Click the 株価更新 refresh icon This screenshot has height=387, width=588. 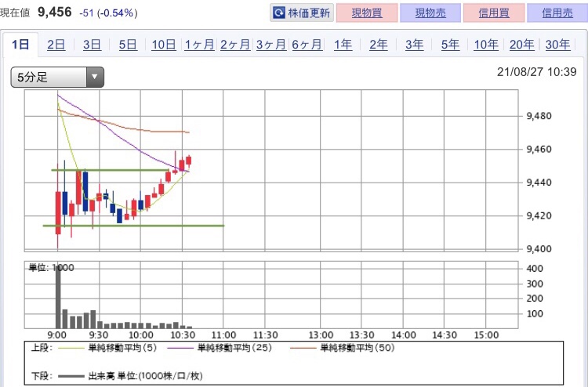[279, 13]
